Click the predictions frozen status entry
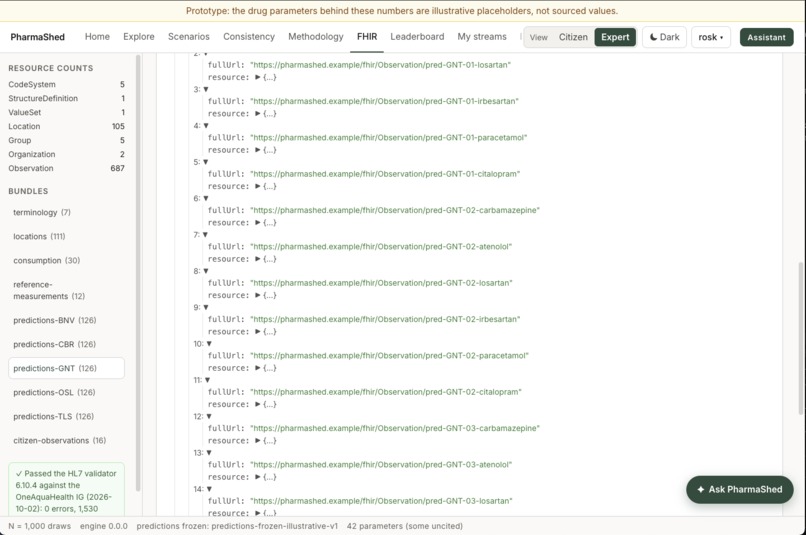Screen dimensions: 806x535 pos(237,526)
